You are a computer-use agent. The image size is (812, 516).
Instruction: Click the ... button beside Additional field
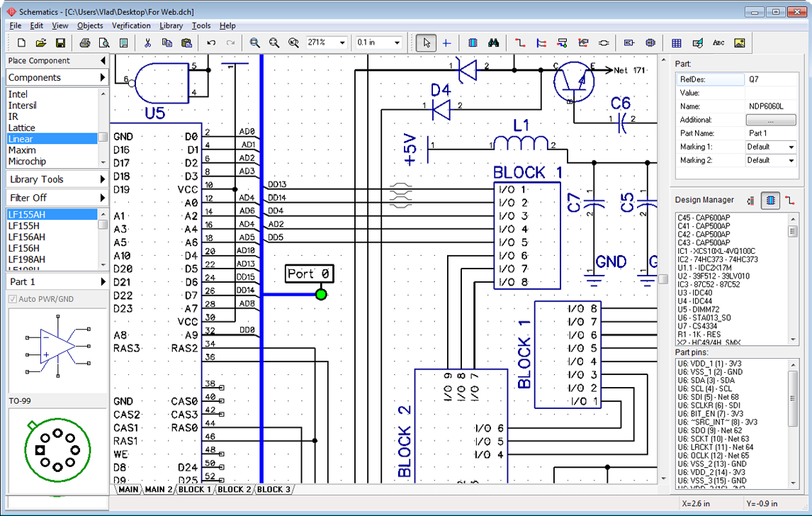(x=771, y=119)
